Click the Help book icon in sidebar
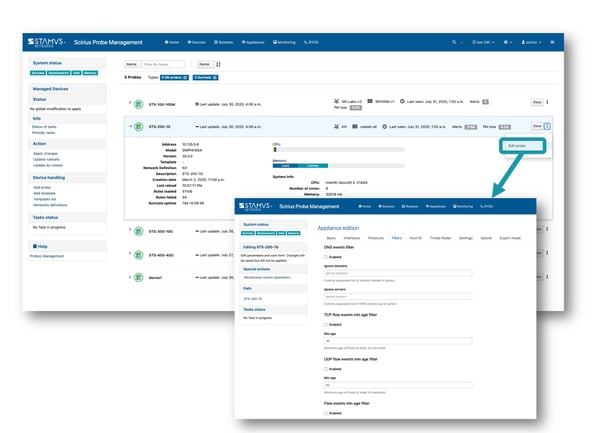 [x=35, y=246]
